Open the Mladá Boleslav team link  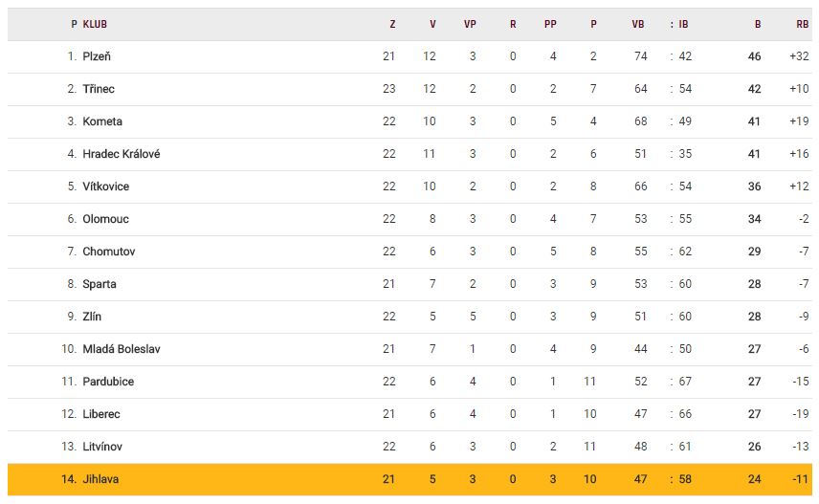point(122,349)
